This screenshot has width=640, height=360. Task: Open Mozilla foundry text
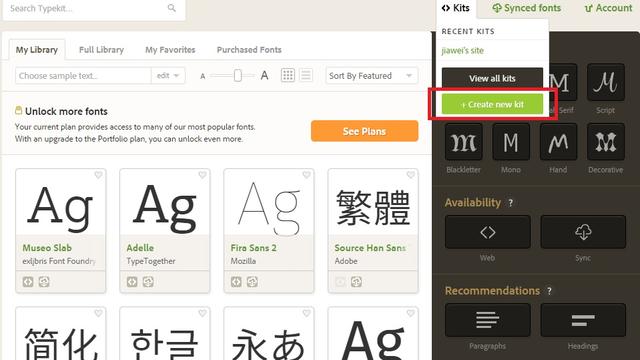click(243, 261)
